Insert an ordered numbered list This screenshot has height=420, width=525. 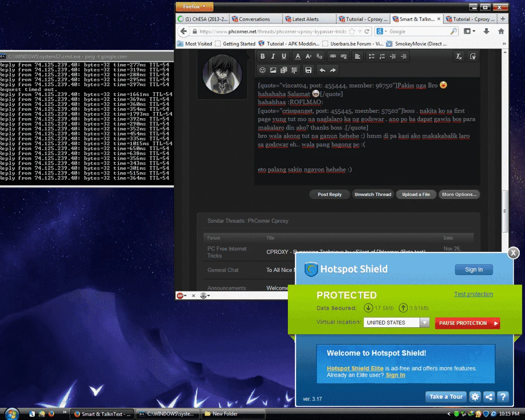[382, 56]
